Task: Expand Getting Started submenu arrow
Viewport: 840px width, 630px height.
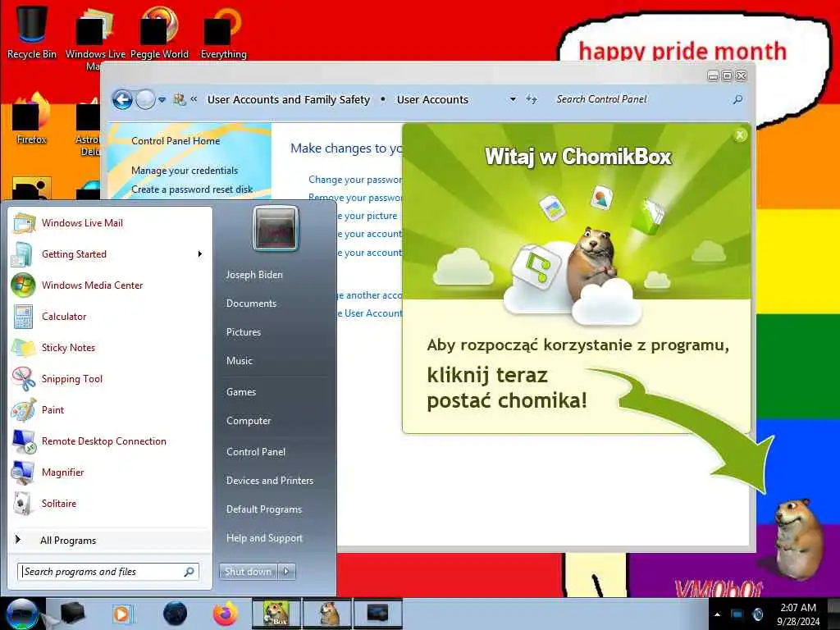Action: pos(200,254)
